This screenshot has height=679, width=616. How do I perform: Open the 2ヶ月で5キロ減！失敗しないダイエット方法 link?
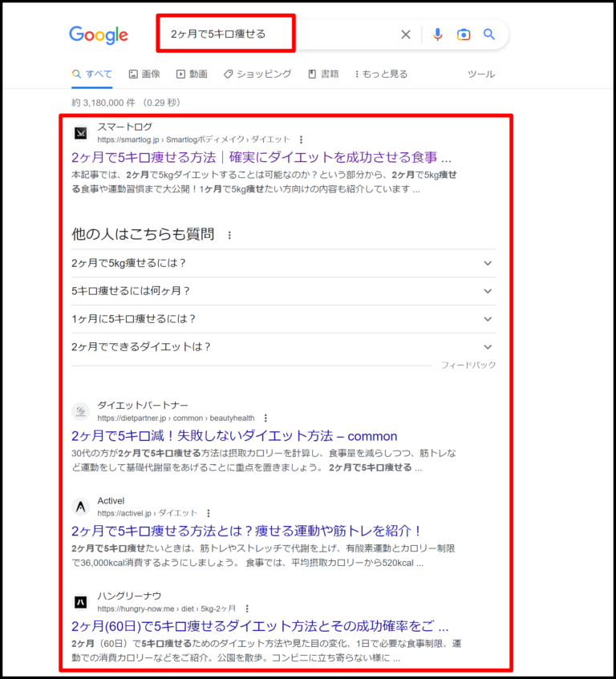tap(234, 435)
